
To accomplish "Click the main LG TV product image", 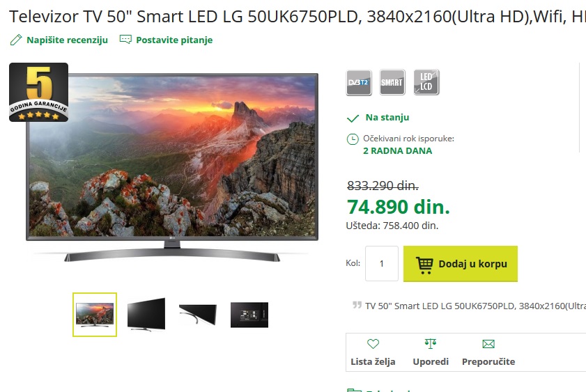I will pyautogui.click(x=172, y=167).
